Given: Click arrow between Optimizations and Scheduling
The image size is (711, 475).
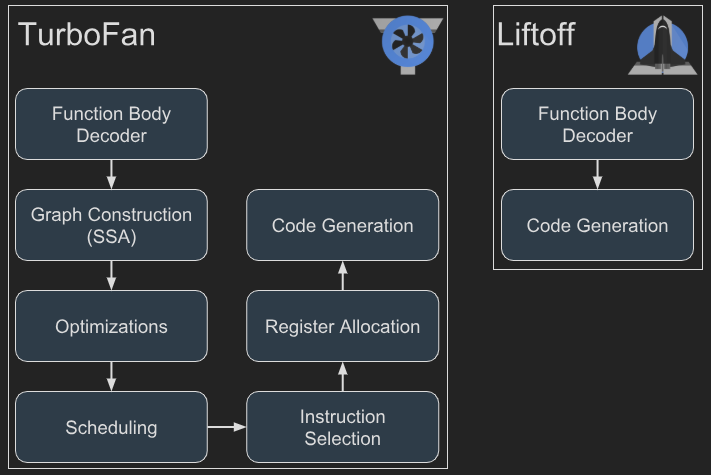Looking at the screenshot, I should [x=112, y=377].
